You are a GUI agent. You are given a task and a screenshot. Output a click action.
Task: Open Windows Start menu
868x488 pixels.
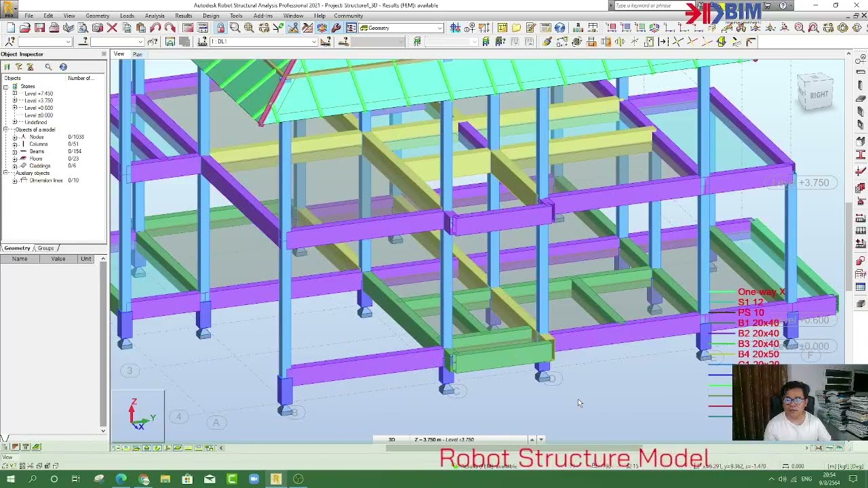[x=11, y=479]
